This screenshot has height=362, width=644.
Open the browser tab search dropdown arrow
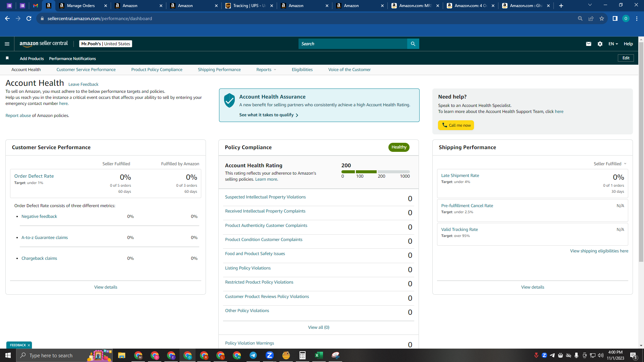[590, 5]
